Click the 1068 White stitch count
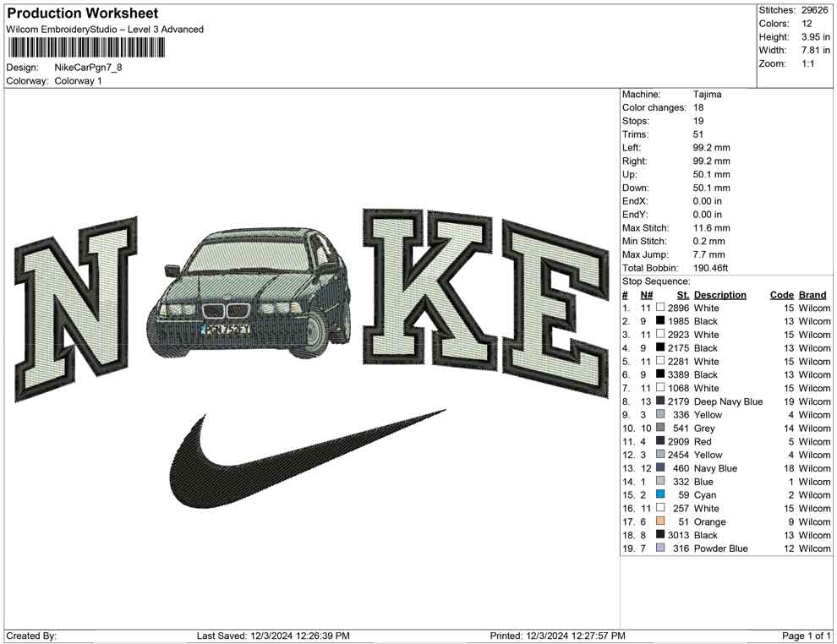 (x=678, y=388)
